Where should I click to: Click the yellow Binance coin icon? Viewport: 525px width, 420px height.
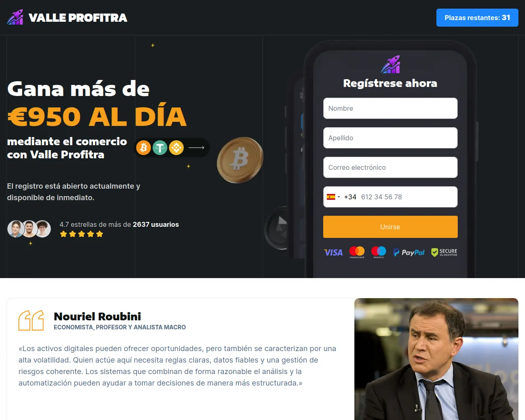[x=176, y=147]
